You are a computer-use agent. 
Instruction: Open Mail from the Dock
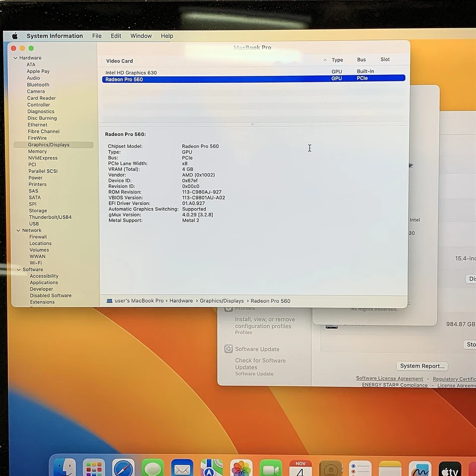point(182,468)
